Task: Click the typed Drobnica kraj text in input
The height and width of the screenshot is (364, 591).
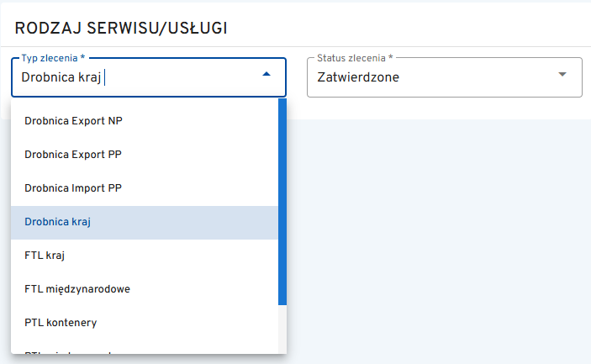Action: point(61,77)
